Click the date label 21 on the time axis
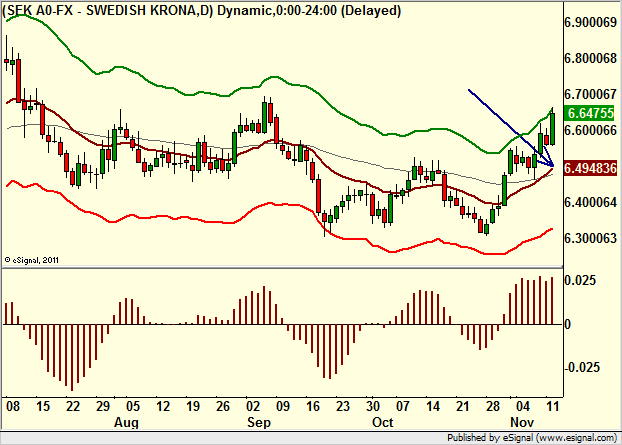The height and width of the screenshot is (445, 622). (x=463, y=407)
